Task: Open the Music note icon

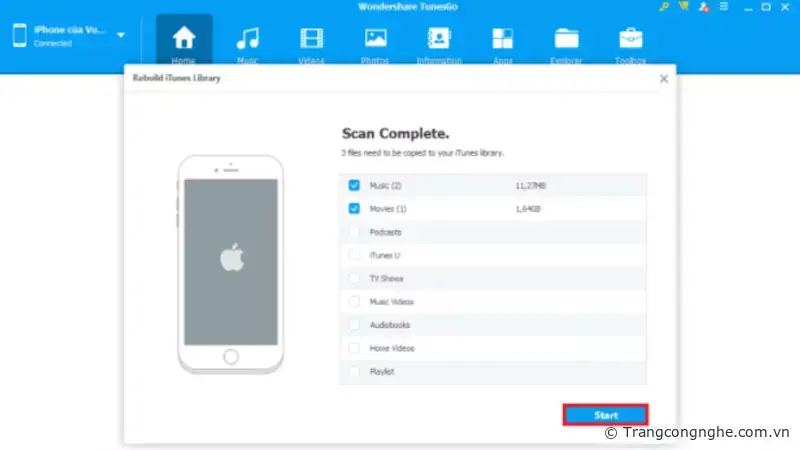Action: [247, 39]
